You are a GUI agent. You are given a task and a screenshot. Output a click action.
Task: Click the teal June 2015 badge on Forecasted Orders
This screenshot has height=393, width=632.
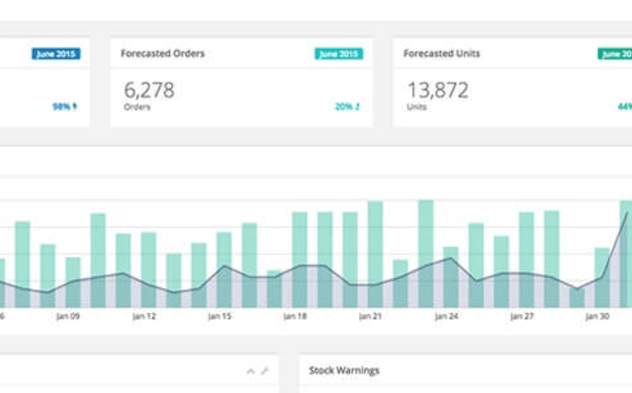pos(339,54)
